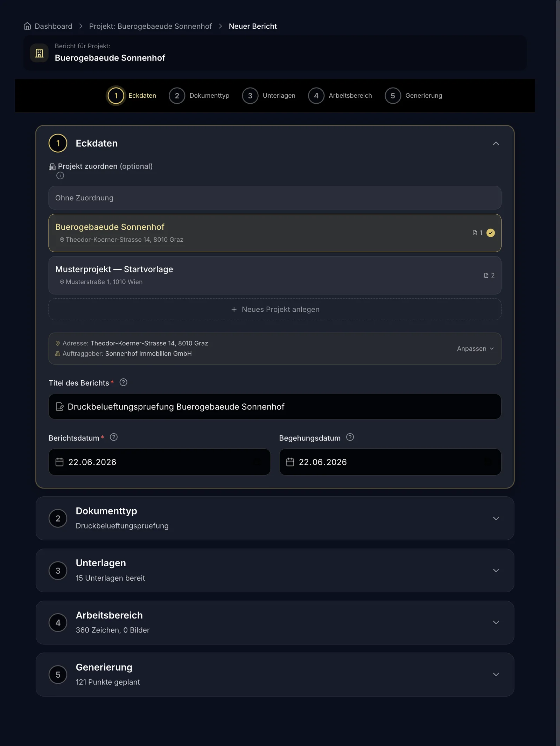Open help icon beside Titel des Berichts
560x746 pixels.
(124, 382)
